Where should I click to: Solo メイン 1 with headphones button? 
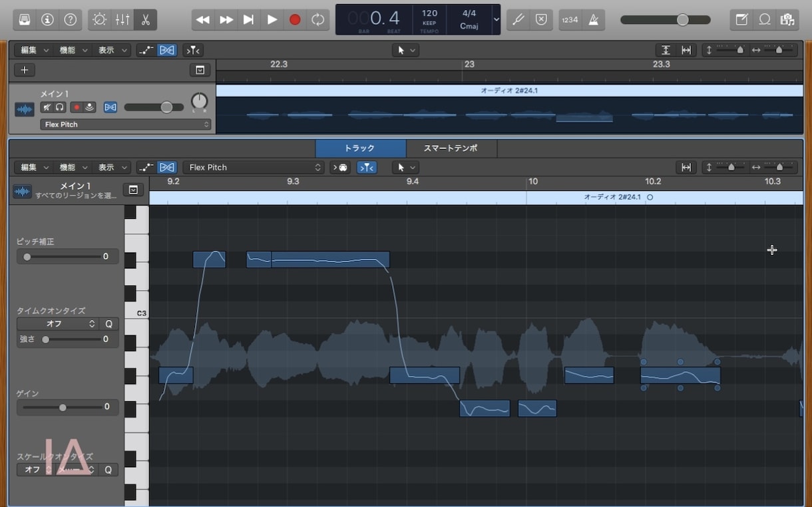[59, 107]
